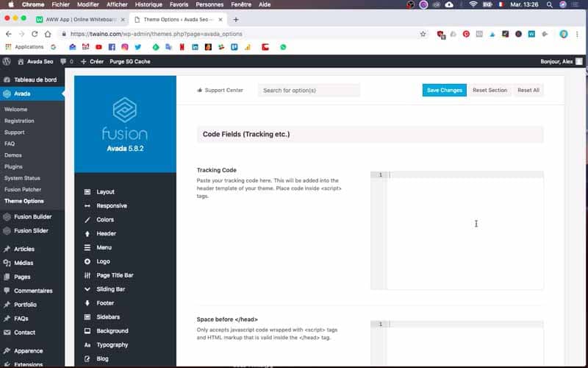Click the comments bubble icon in the admin bar
Viewport: 588px width, 368px height.
click(x=63, y=62)
